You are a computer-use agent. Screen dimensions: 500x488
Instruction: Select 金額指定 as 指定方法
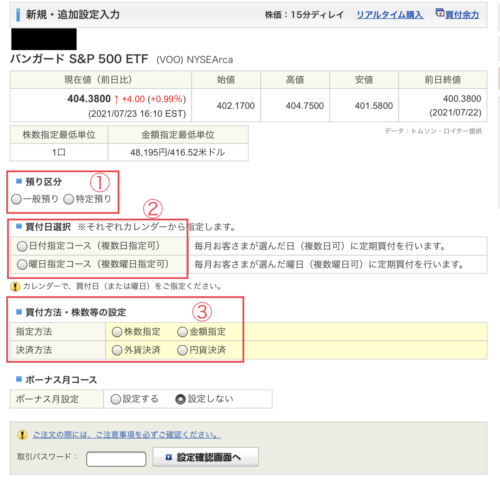pyautogui.click(x=182, y=332)
